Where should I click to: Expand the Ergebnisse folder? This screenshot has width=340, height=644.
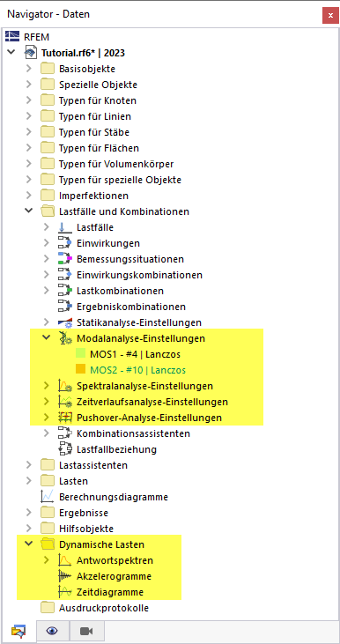29,513
